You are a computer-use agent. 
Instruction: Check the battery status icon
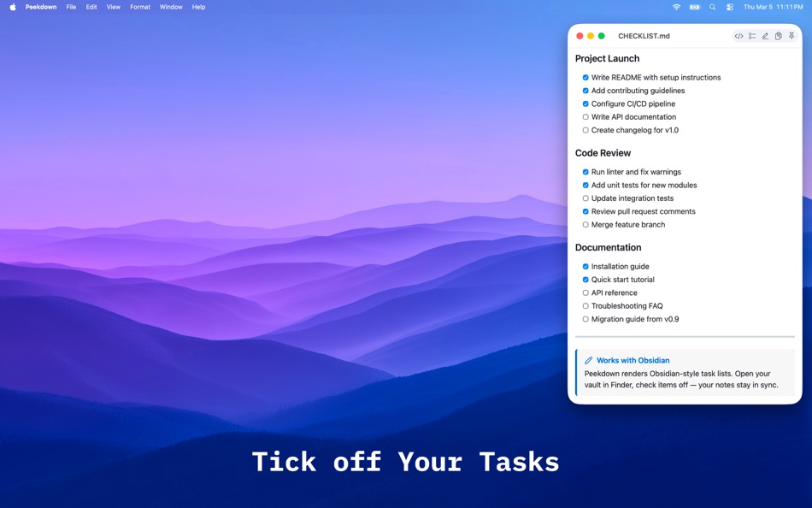694,7
